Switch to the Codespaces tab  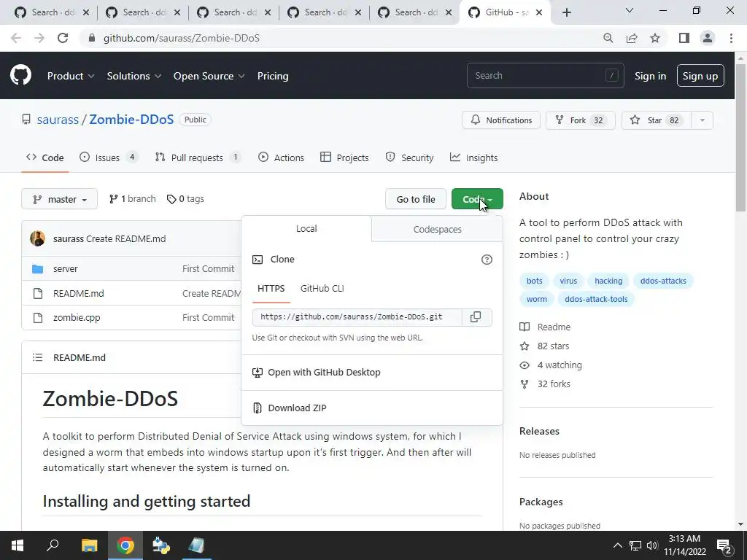[x=438, y=229]
